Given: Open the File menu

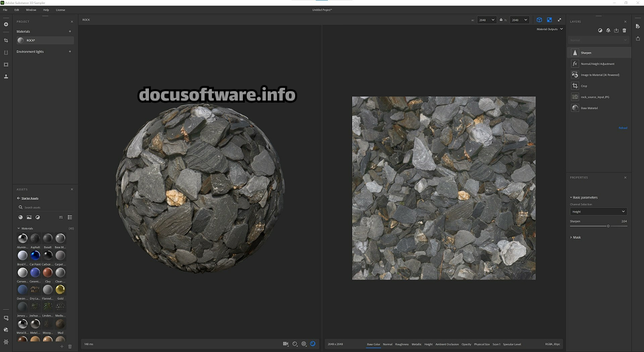Looking at the screenshot, I should click(x=5, y=10).
